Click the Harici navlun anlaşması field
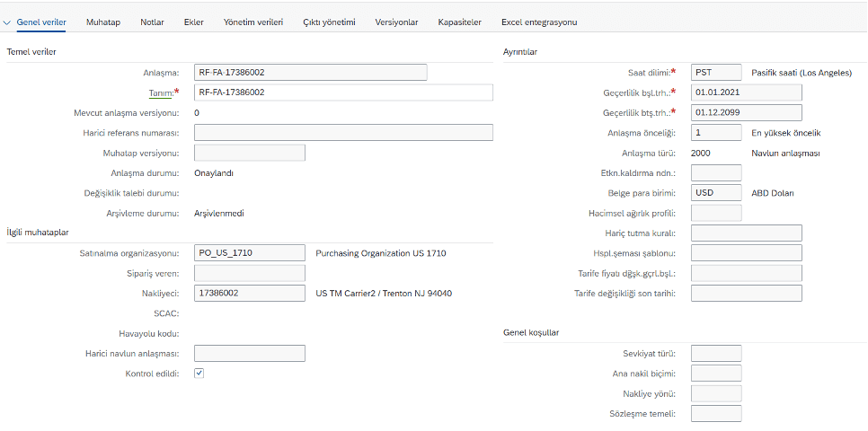The width and height of the screenshot is (868, 431). click(249, 353)
